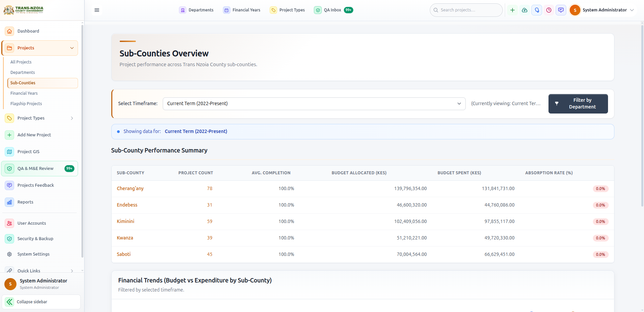The image size is (644, 312).
Task: Expand the Quick Links chevron in sidebar
Action: coord(72,271)
